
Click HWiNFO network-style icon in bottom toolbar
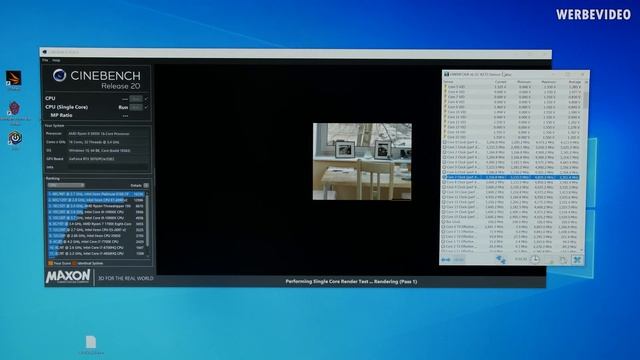pos(501,260)
